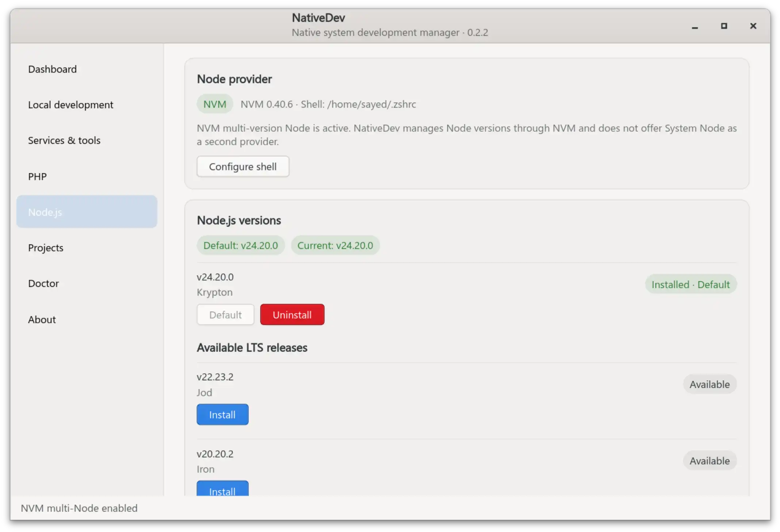
Task: Click the Krypton codename text
Action: (215, 292)
